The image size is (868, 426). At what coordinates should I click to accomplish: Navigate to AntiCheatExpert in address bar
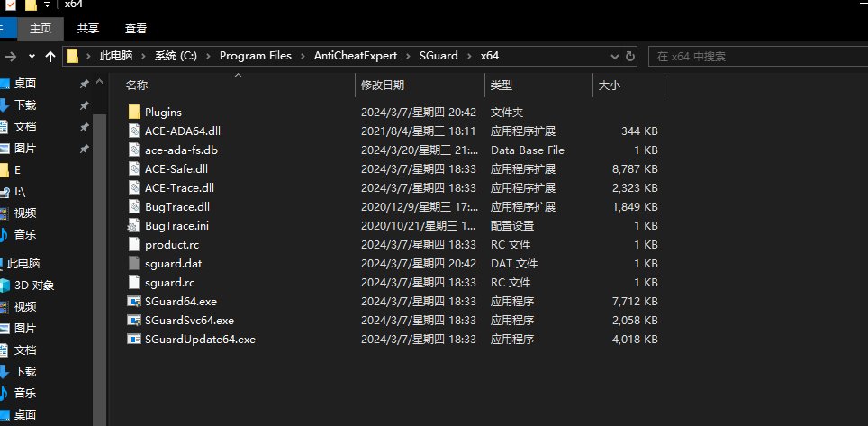(x=356, y=56)
